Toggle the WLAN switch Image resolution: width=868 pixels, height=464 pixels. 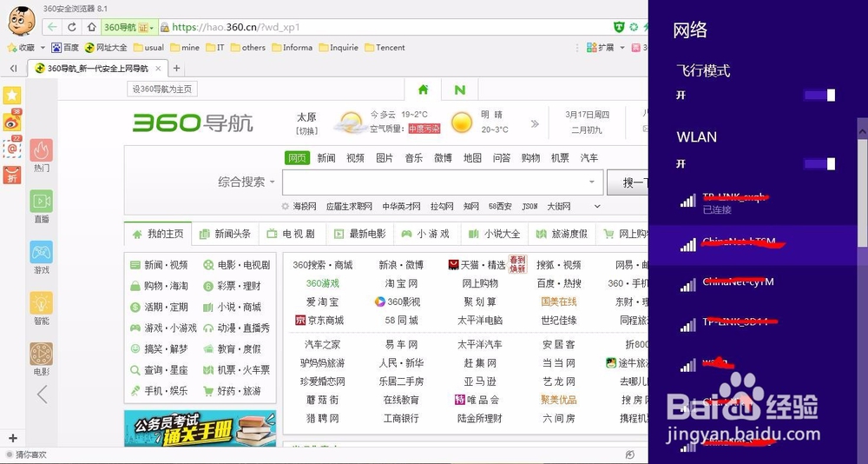point(819,163)
